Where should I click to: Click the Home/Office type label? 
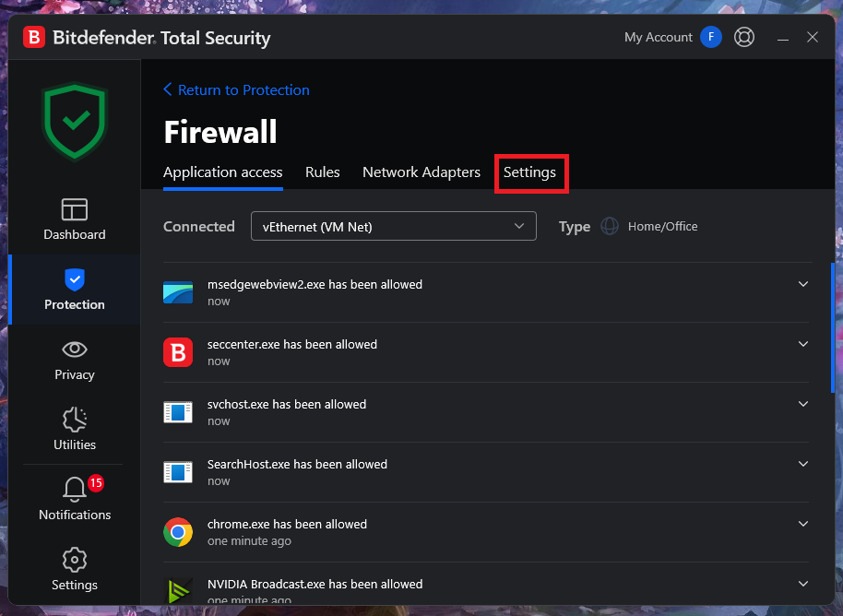(663, 226)
